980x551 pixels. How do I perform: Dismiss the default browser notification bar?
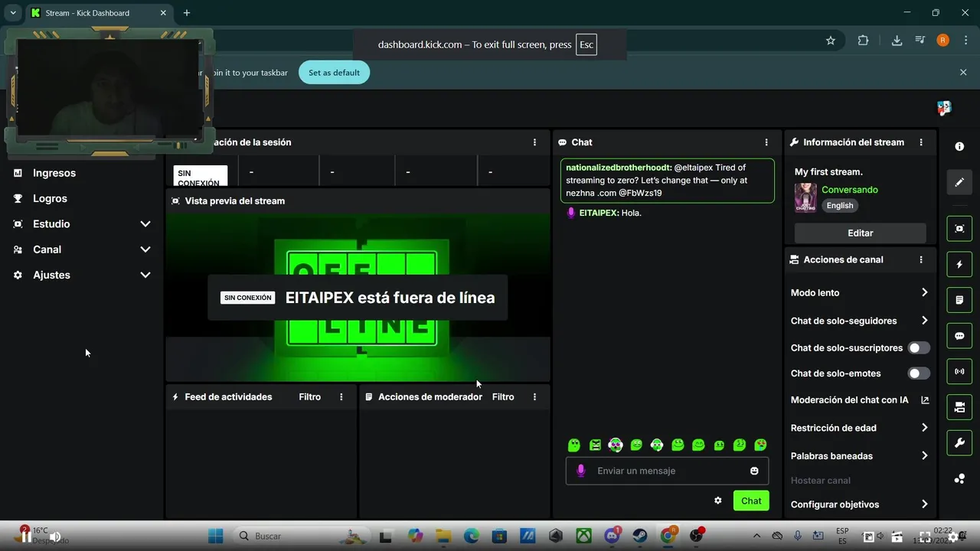963,72
